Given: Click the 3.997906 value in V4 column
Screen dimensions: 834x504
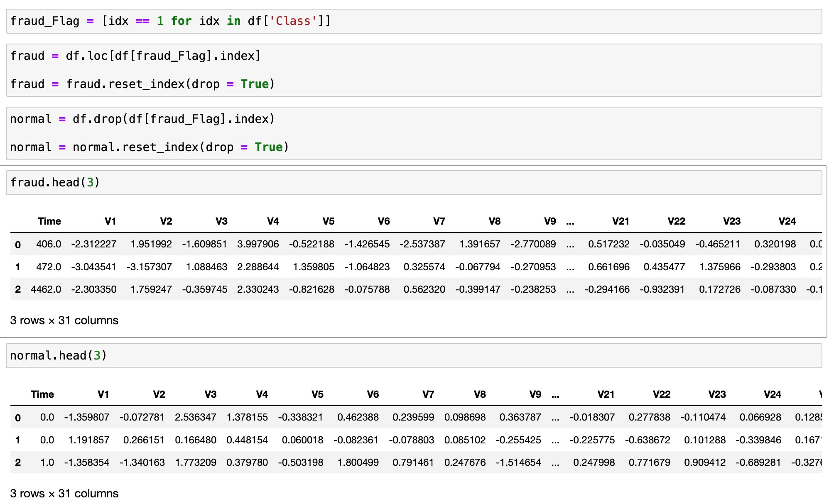Looking at the screenshot, I should coord(258,244).
